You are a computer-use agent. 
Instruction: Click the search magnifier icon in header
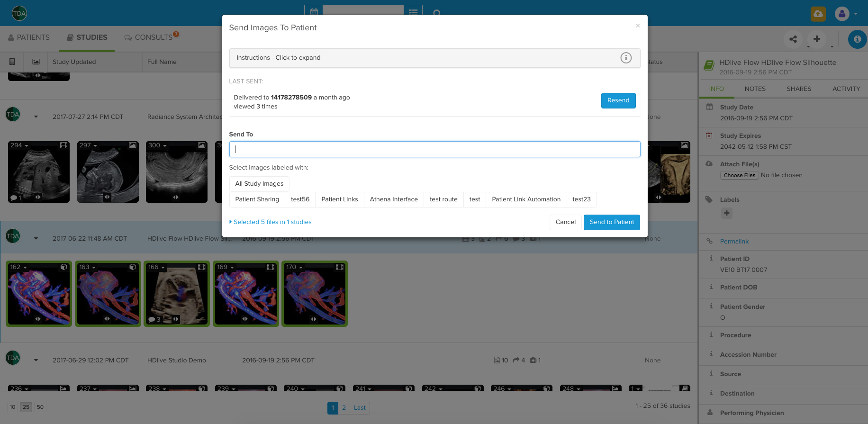point(437,13)
